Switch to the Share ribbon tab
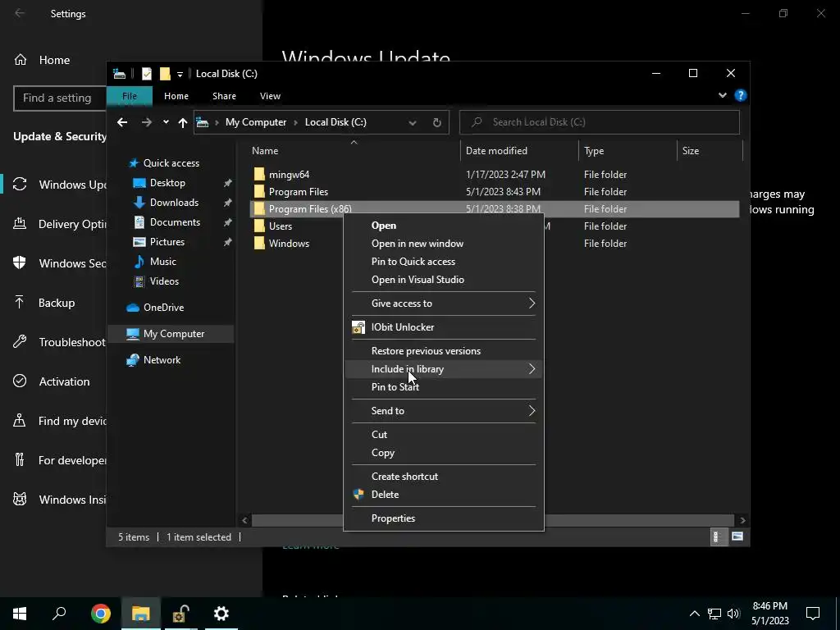The image size is (840, 630). click(224, 96)
